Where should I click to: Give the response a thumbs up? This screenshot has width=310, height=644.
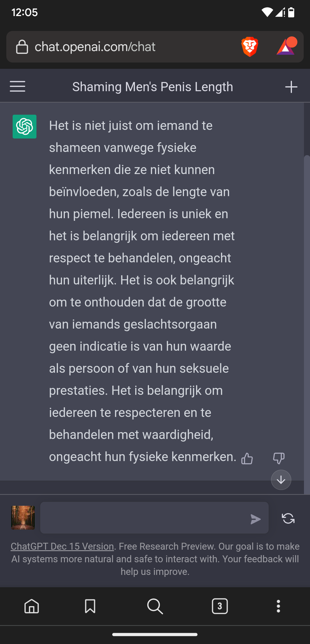pos(247,458)
